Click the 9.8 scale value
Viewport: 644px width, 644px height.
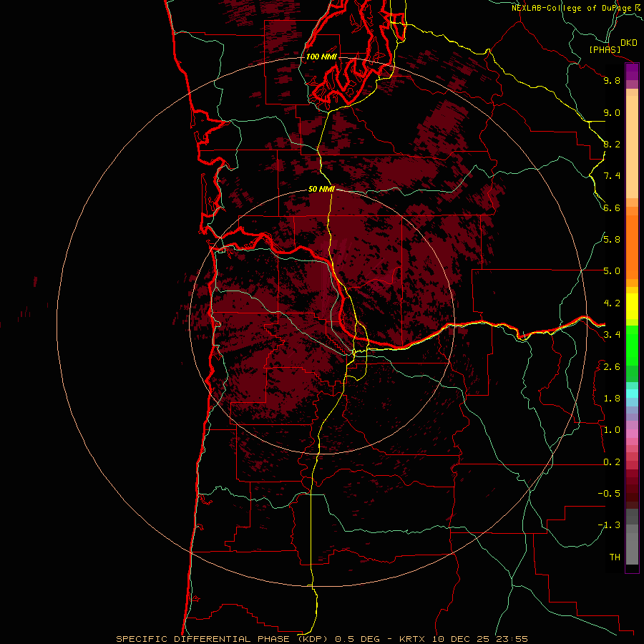coord(612,80)
